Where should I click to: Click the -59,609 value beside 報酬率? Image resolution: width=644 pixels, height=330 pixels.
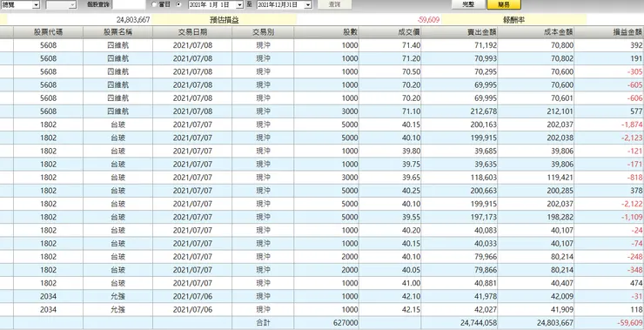click(428, 20)
